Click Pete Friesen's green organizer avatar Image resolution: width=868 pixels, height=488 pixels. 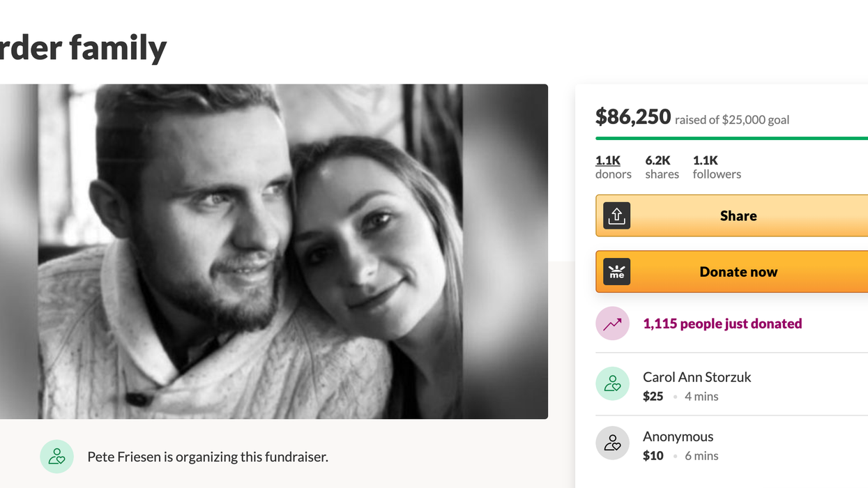point(56,456)
